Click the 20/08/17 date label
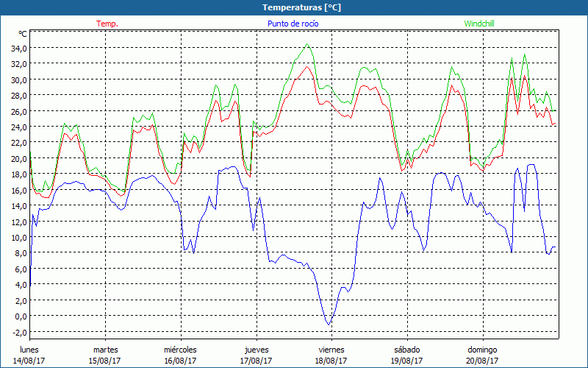Image resolution: width=588 pixels, height=368 pixels. click(482, 361)
